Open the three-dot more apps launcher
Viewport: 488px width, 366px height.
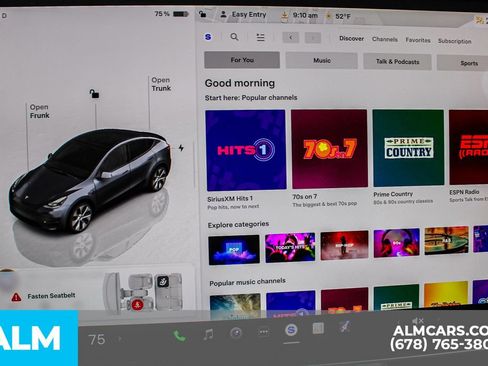pos(264,332)
